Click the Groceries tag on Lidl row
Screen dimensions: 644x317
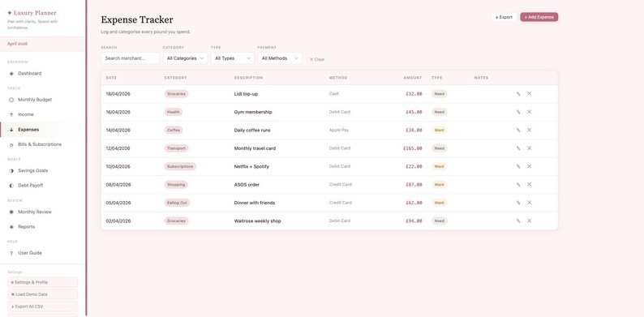tap(177, 94)
